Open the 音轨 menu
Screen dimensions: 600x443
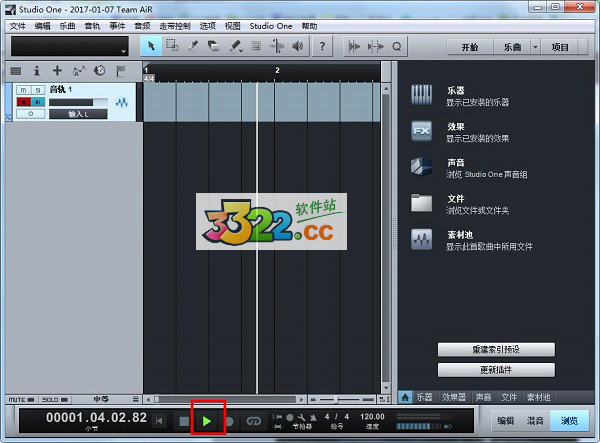click(x=92, y=25)
